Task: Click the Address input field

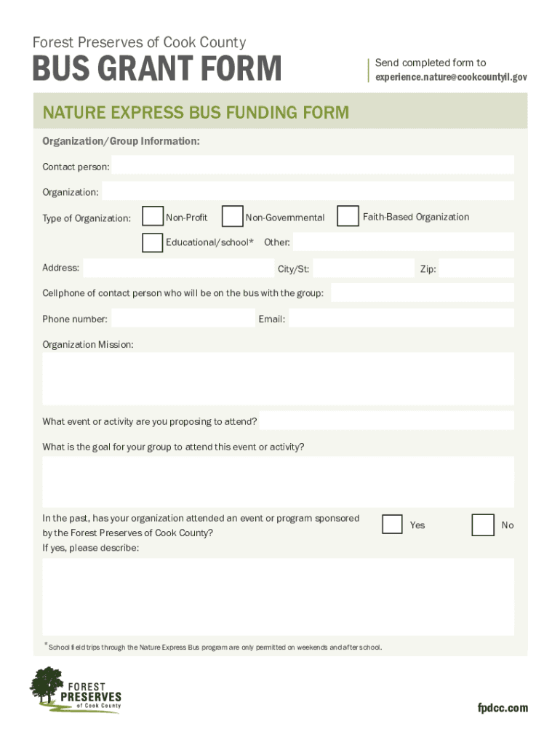Action: [178, 268]
